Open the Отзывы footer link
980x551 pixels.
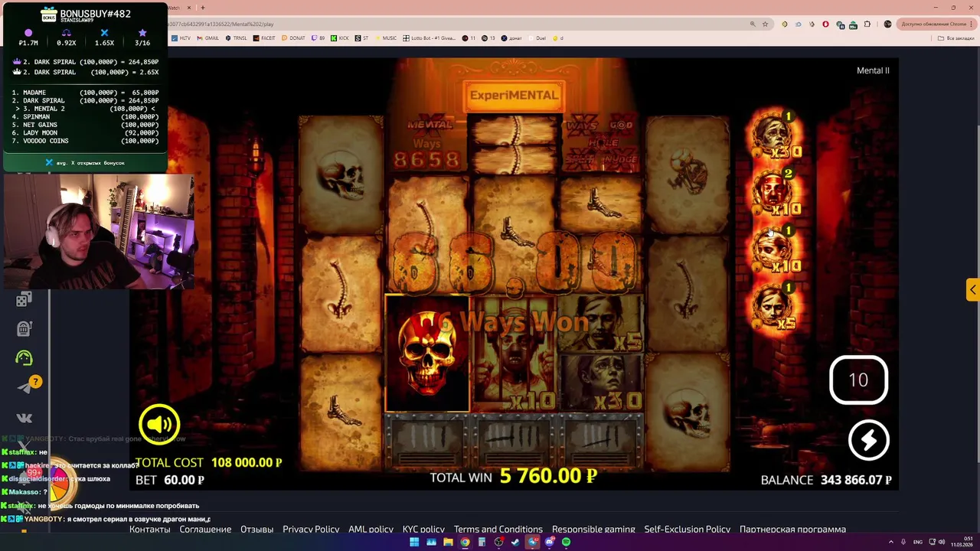point(256,529)
